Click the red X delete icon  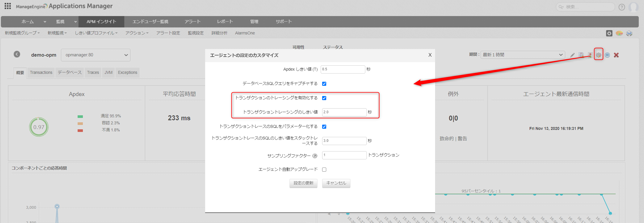(616, 55)
